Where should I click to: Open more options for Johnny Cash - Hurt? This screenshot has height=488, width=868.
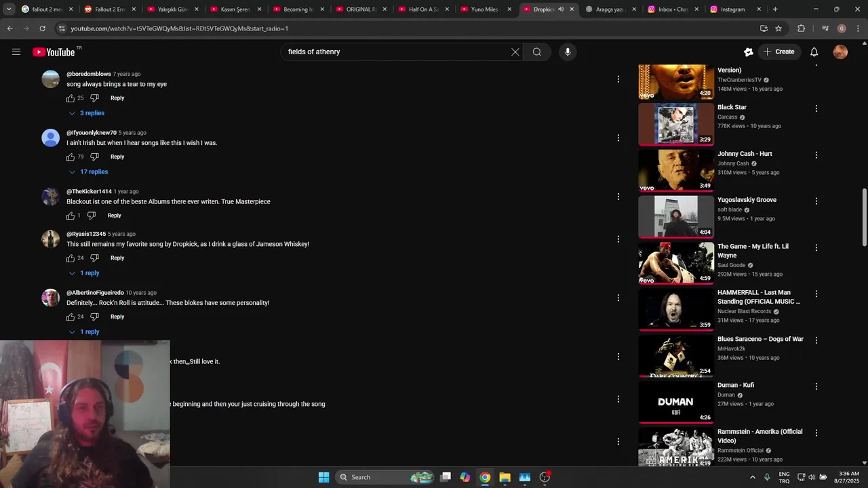pyautogui.click(x=816, y=155)
